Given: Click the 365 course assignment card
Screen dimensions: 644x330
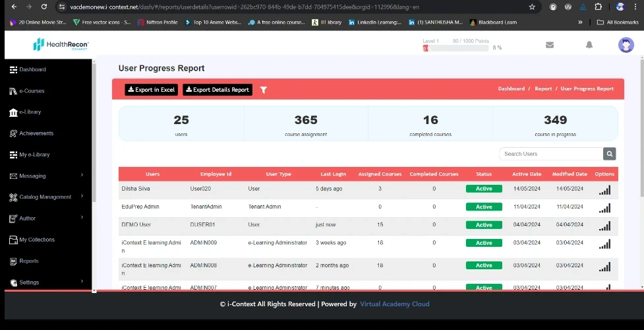Looking at the screenshot, I should click(306, 124).
